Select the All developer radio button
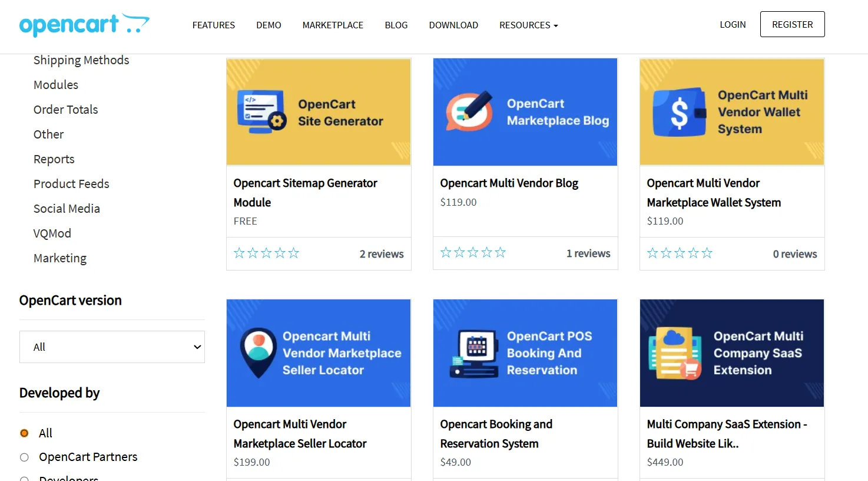 click(x=24, y=433)
